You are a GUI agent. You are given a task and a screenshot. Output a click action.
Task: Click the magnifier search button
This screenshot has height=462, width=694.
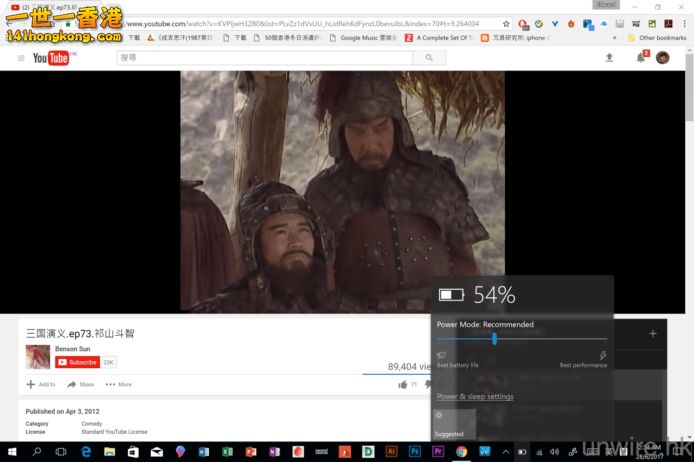point(429,58)
